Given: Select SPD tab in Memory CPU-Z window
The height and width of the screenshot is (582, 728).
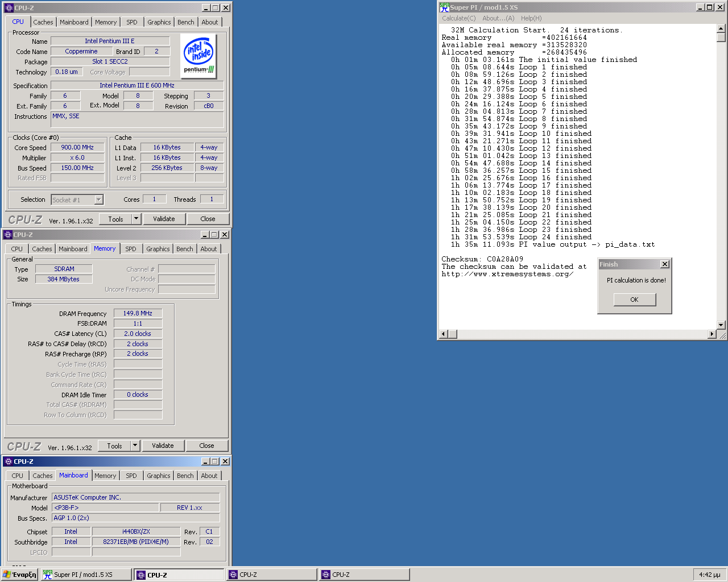Looking at the screenshot, I should pos(131,249).
